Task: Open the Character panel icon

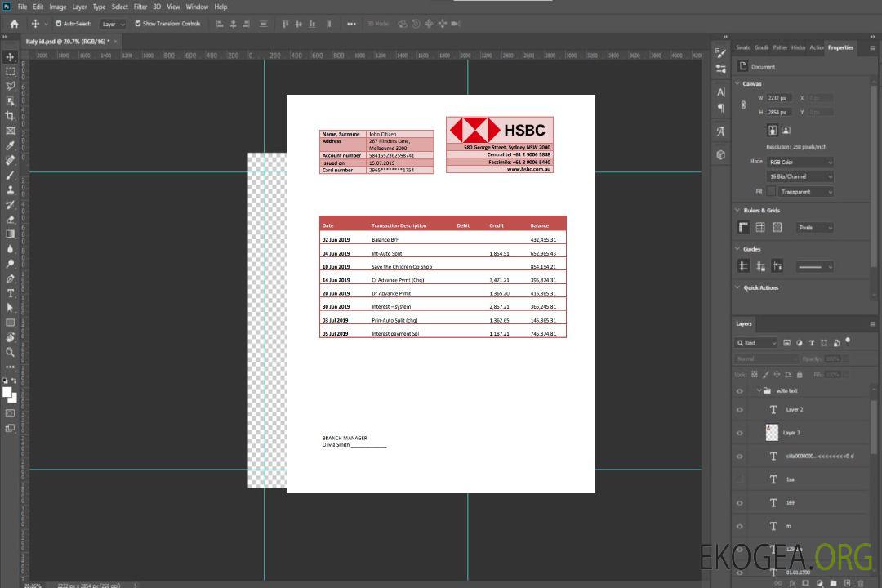Action: click(721, 92)
